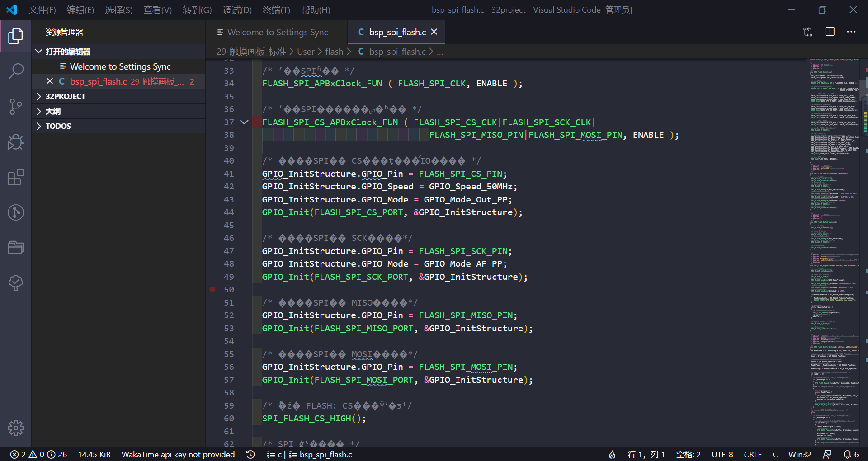Click breadcrumb 29-触摸画板_标准 folder
This screenshot has height=461, width=868.
pos(251,52)
